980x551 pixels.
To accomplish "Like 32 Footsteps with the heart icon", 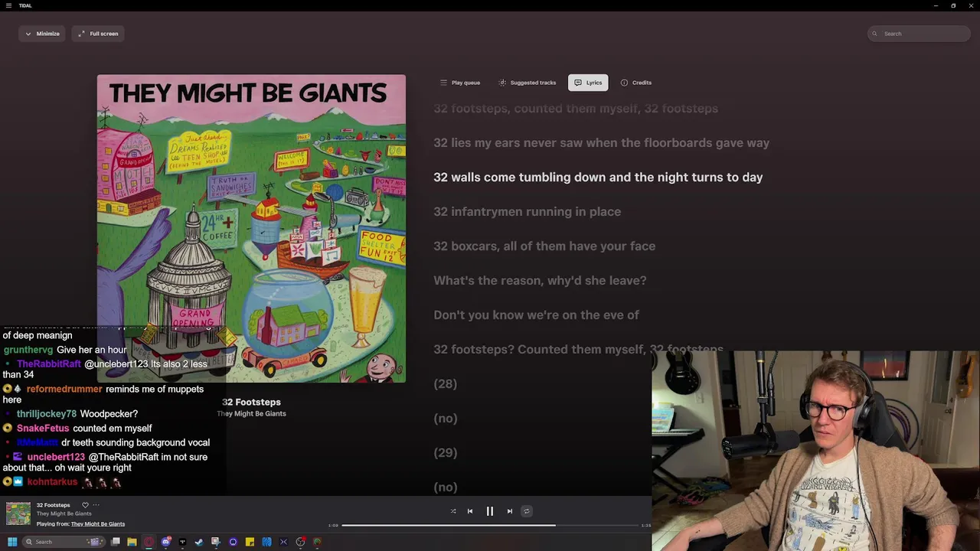I will (x=85, y=505).
